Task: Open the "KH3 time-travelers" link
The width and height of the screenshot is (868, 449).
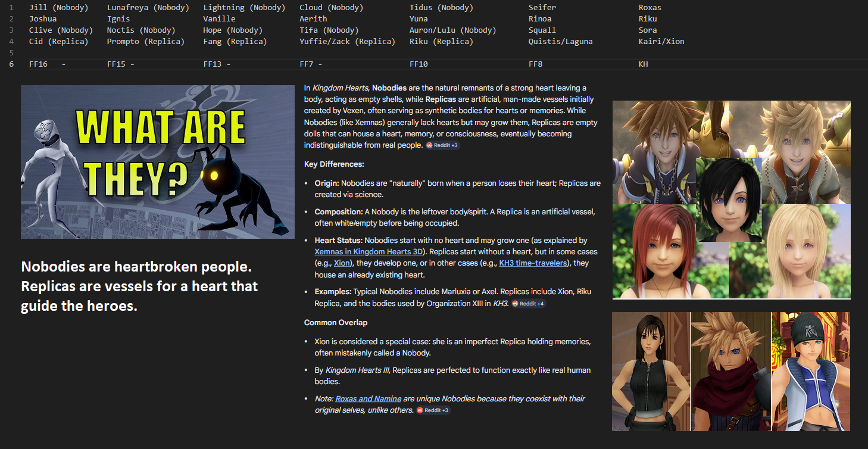Action: click(x=533, y=263)
